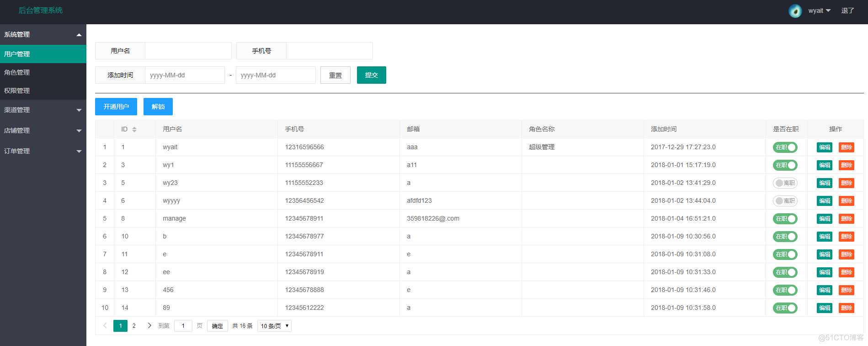
Task: Toggle employment status switch for wyait
Action: pos(785,147)
